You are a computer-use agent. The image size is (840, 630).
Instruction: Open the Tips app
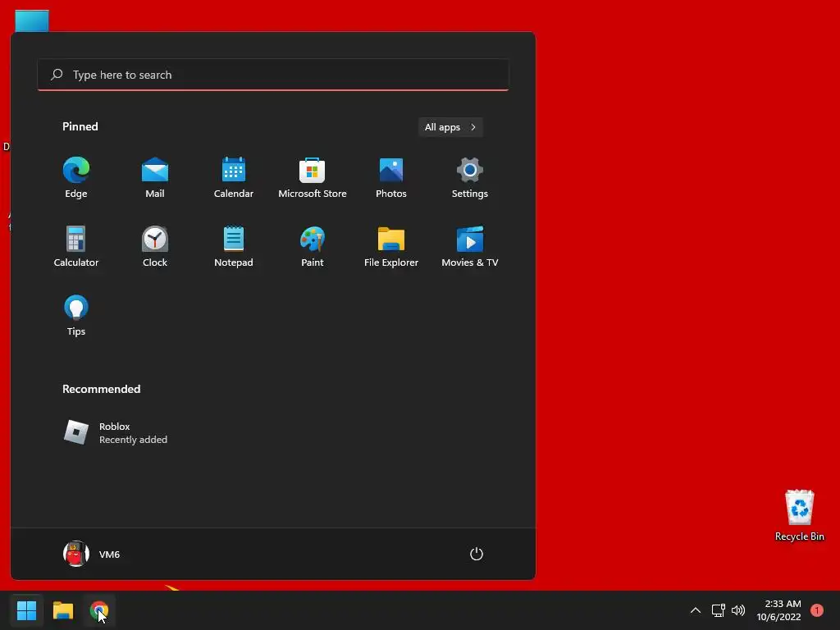(x=76, y=316)
